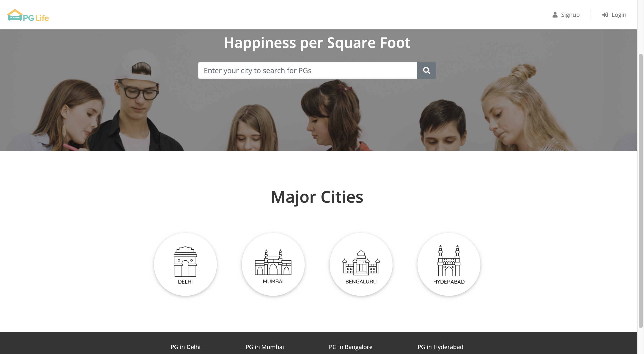
Task: Open the Signup link in header
Action: 570,15
